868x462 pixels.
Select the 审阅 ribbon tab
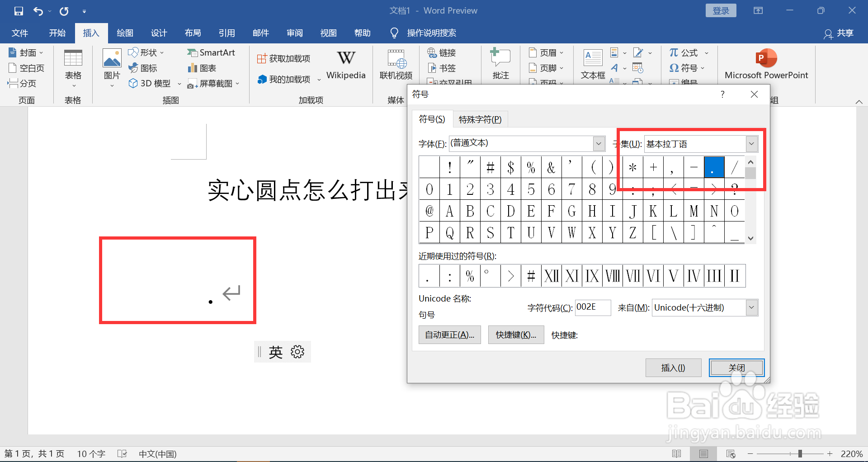point(294,33)
